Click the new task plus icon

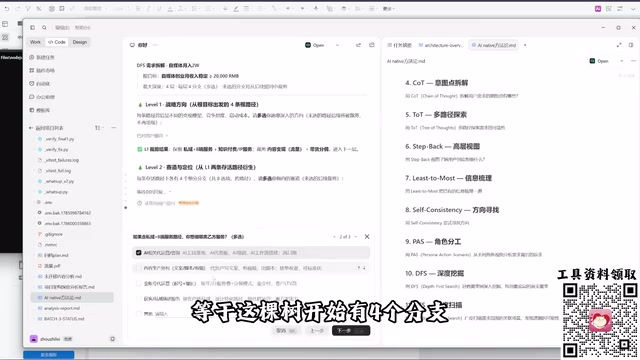point(31,58)
